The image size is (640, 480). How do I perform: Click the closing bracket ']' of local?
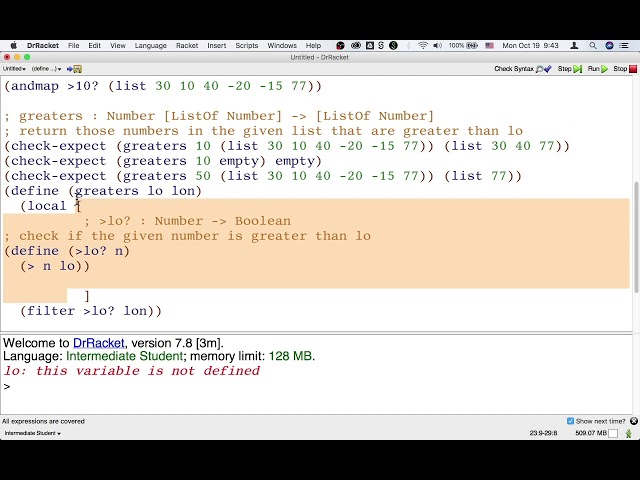coord(87,296)
